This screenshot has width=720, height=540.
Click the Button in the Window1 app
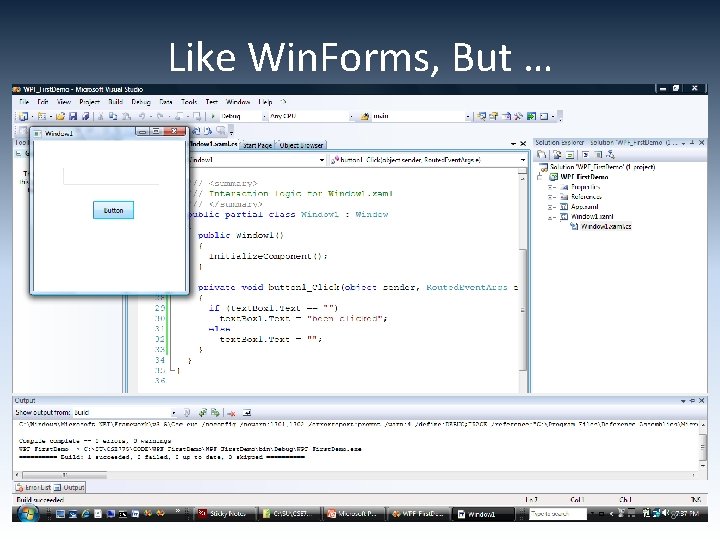[113, 210]
